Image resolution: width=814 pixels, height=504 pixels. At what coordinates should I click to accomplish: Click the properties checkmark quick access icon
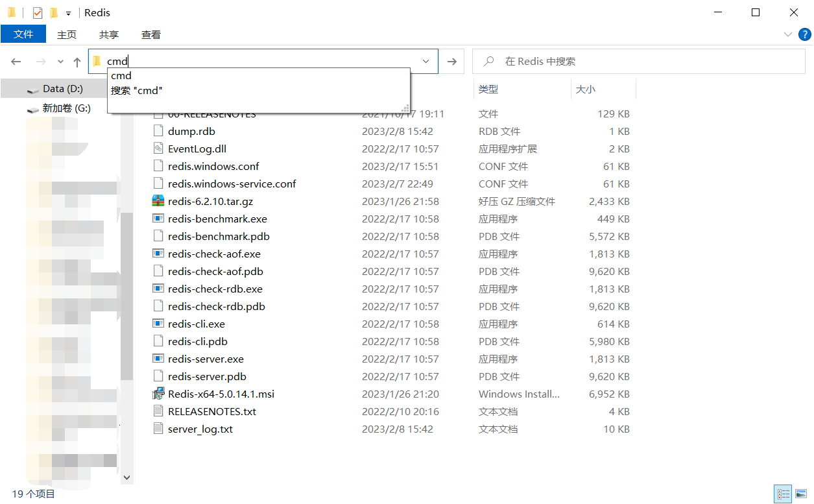pyautogui.click(x=38, y=12)
